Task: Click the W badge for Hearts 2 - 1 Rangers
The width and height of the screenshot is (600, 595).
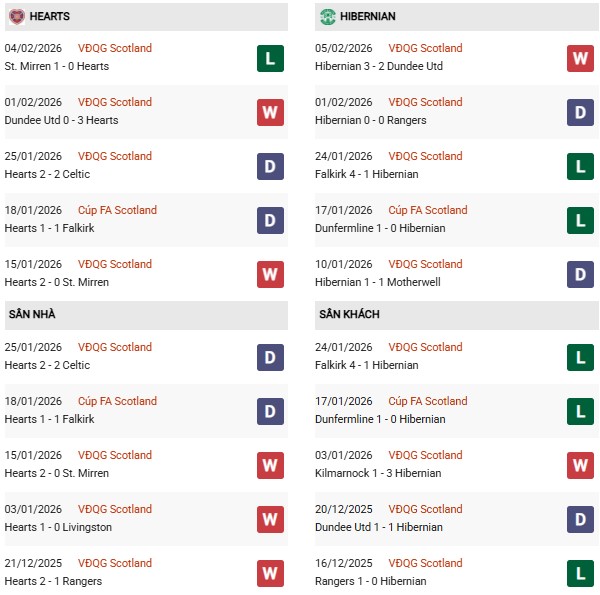Action: [x=270, y=573]
